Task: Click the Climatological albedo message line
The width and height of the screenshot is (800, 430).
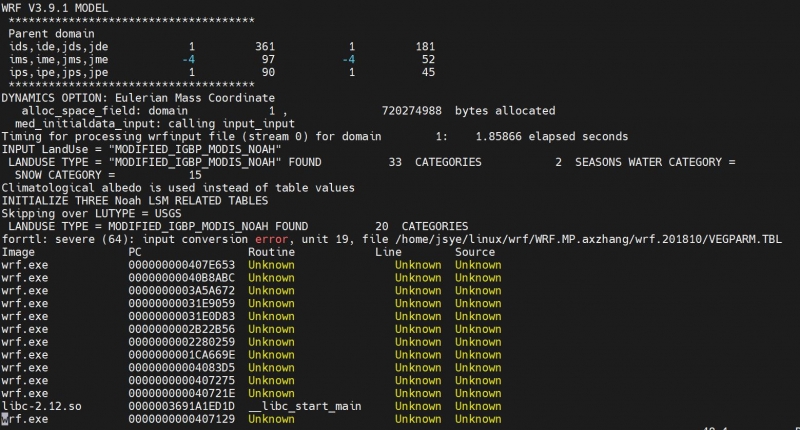Action: [x=177, y=188]
